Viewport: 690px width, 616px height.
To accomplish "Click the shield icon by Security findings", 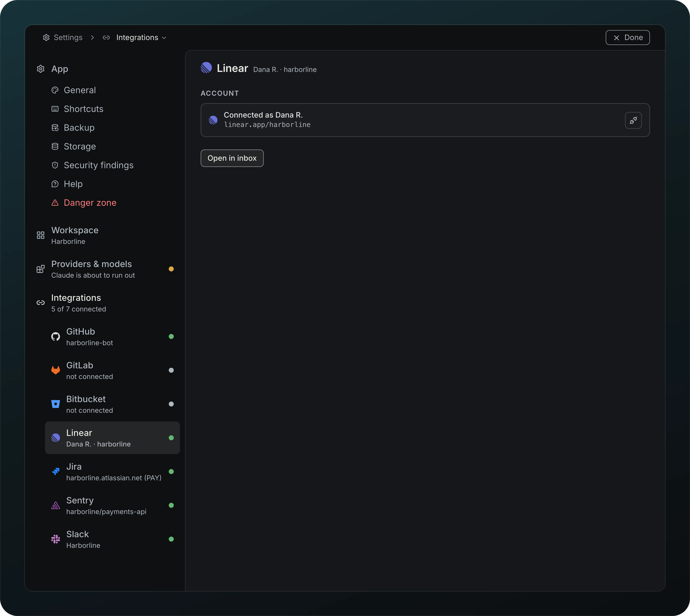I will tap(55, 165).
